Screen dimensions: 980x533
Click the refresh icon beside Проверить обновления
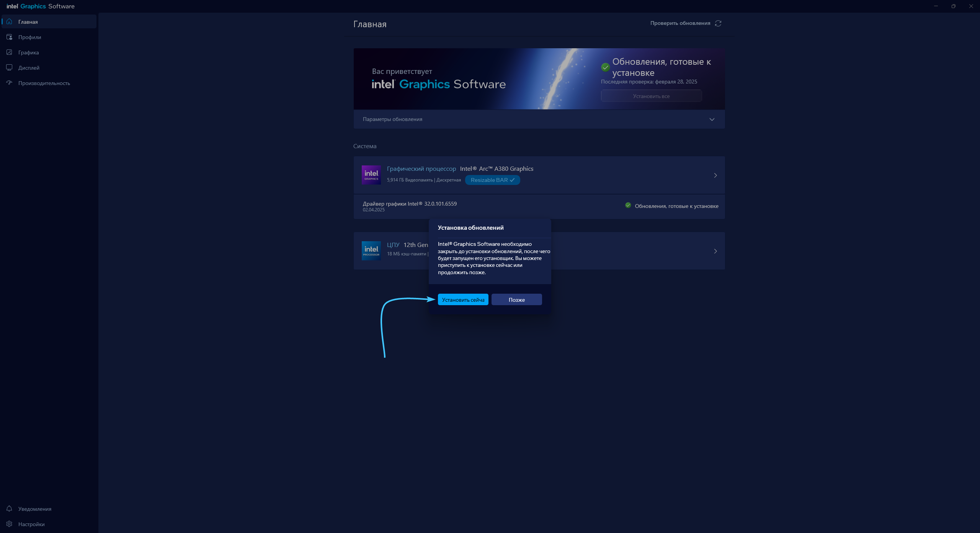pyautogui.click(x=718, y=23)
